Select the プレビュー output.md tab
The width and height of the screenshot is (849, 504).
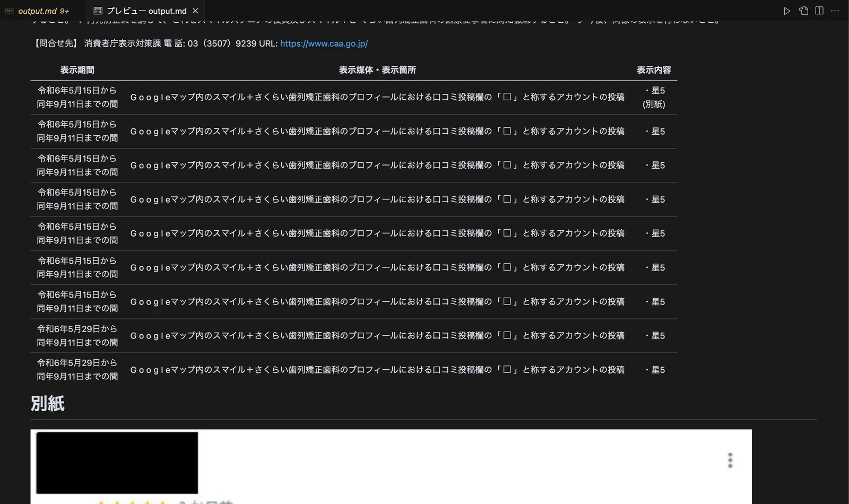click(146, 11)
